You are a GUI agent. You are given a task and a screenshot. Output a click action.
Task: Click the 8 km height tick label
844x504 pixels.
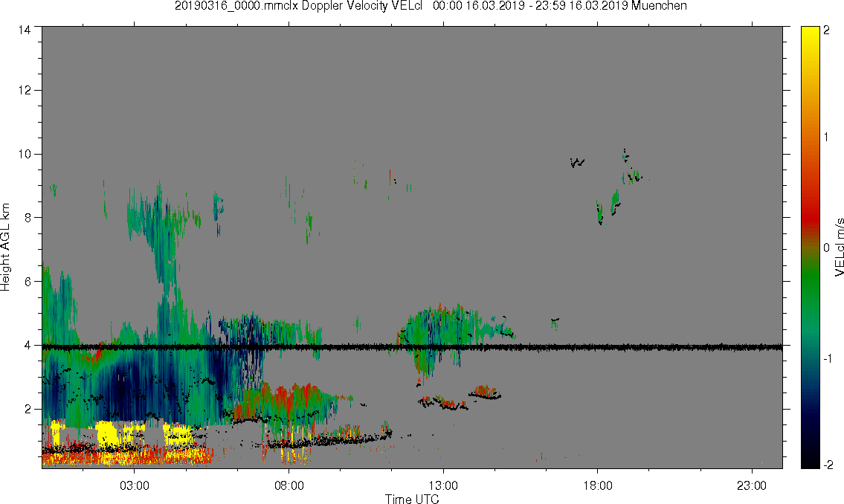[28, 218]
